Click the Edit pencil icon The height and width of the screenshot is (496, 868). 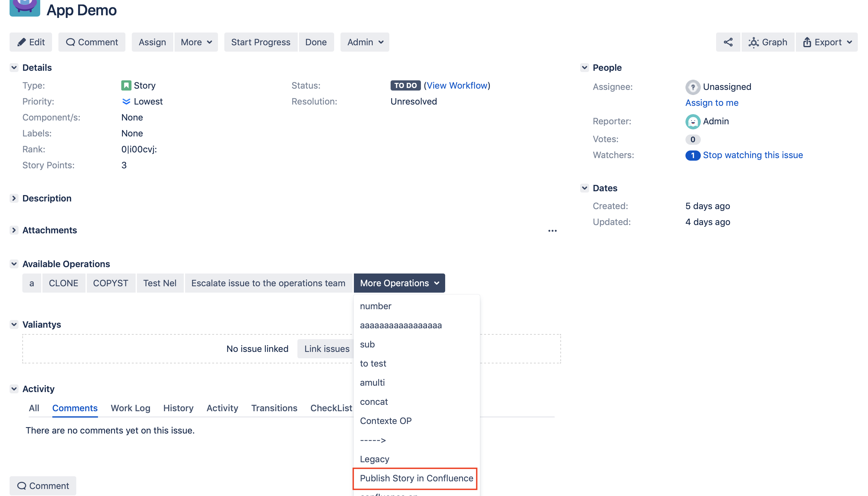[22, 42]
